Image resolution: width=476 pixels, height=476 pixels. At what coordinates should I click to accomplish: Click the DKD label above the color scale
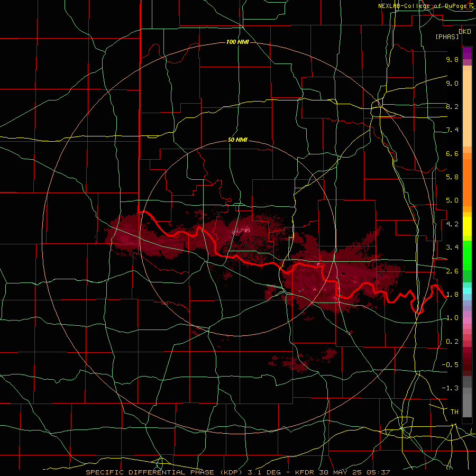(x=465, y=31)
